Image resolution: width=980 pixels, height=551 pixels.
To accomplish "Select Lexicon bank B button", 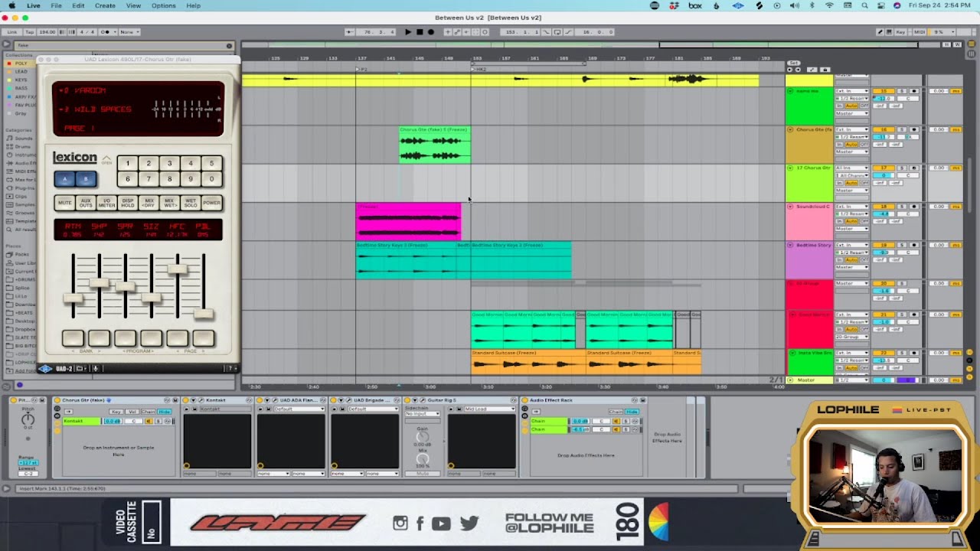I will point(86,180).
